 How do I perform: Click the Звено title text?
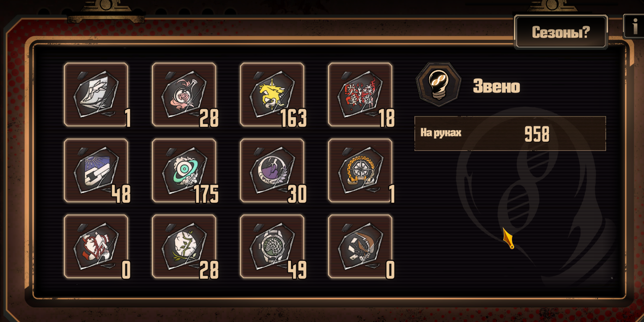[x=496, y=86]
